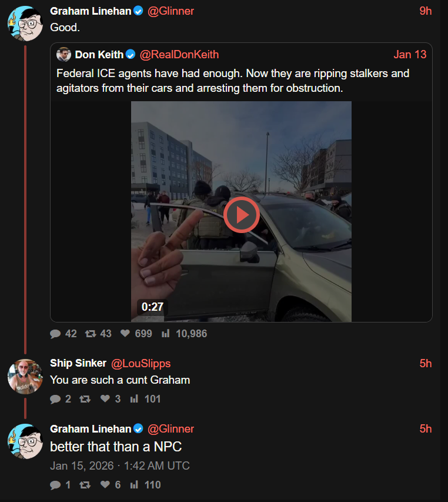Open the Jan 13 quoted tweet date
The width and height of the screenshot is (448, 502).
pyautogui.click(x=410, y=55)
